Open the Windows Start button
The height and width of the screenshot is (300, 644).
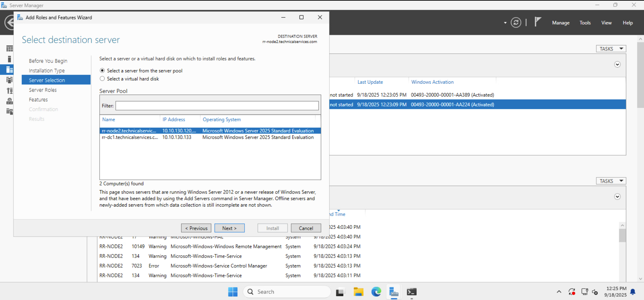pos(233,292)
